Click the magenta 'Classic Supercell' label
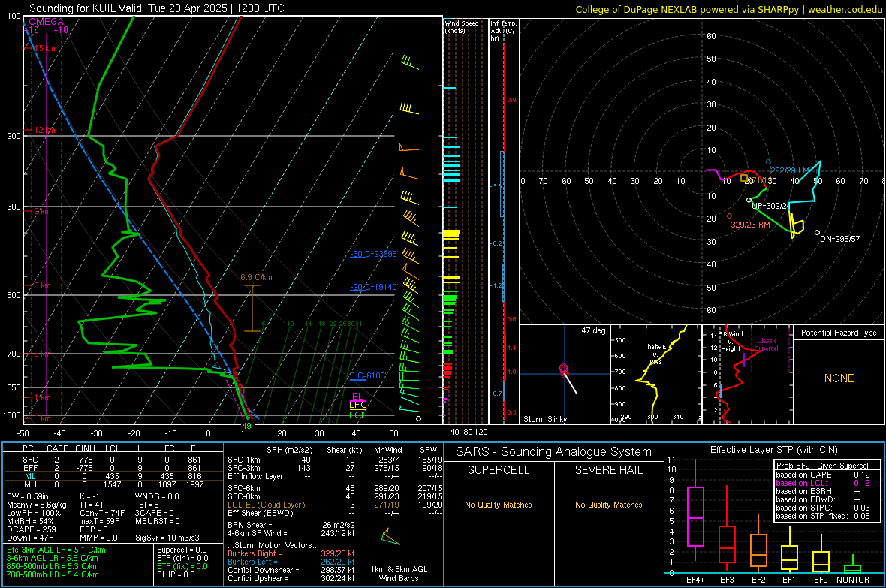This screenshot has height=588, width=886. [x=767, y=345]
